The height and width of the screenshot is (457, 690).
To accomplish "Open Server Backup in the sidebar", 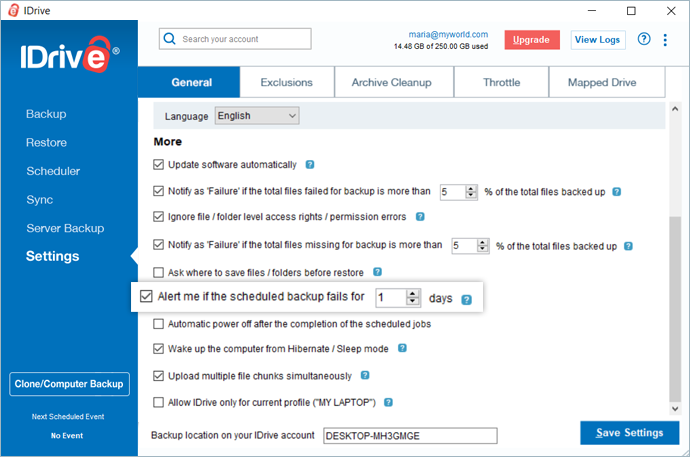I will (x=65, y=228).
